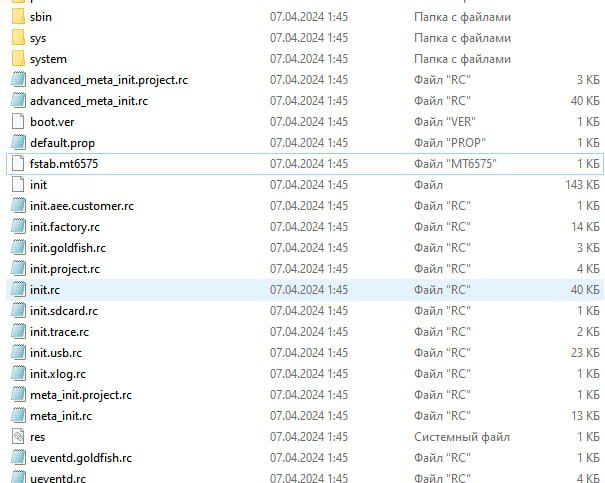Click the res system file icon
This screenshot has height=483, width=605.
(18, 436)
